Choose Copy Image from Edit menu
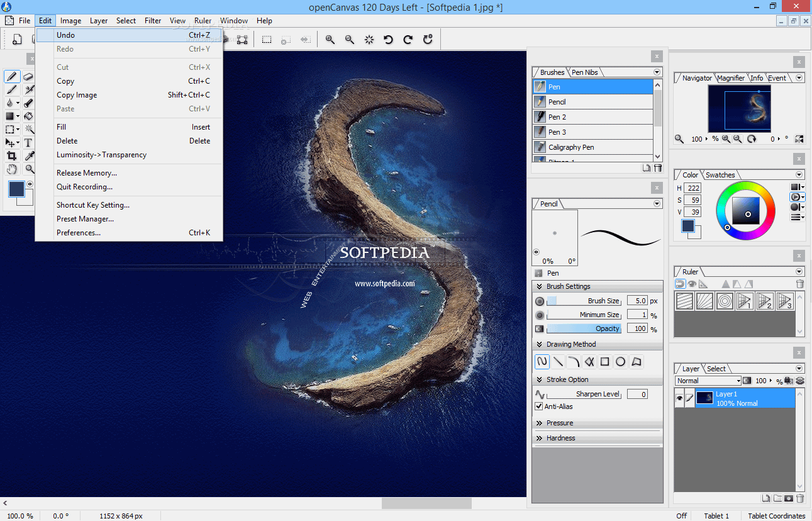Image resolution: width=812 pixels, height=521 pixels. 130,95
